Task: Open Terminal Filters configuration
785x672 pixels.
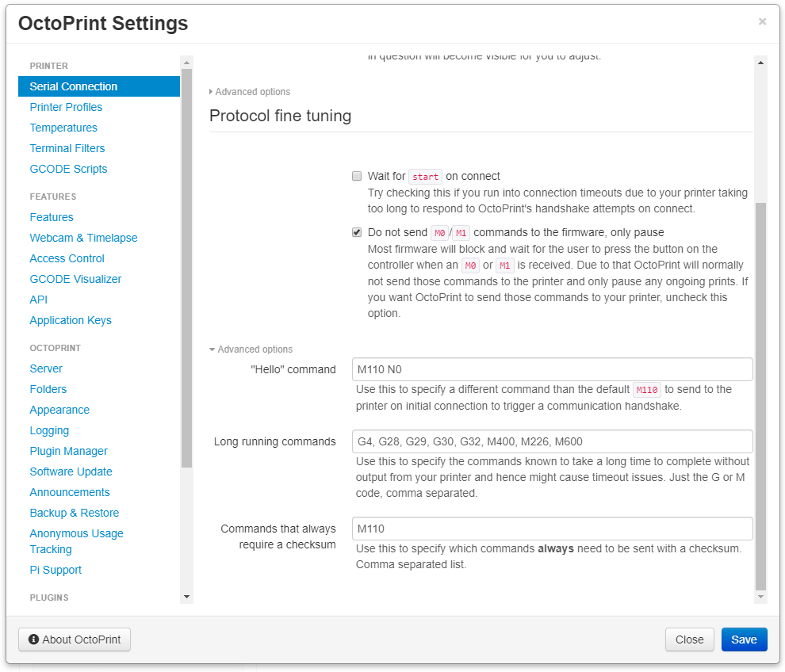Action: [x=67, y=147]
